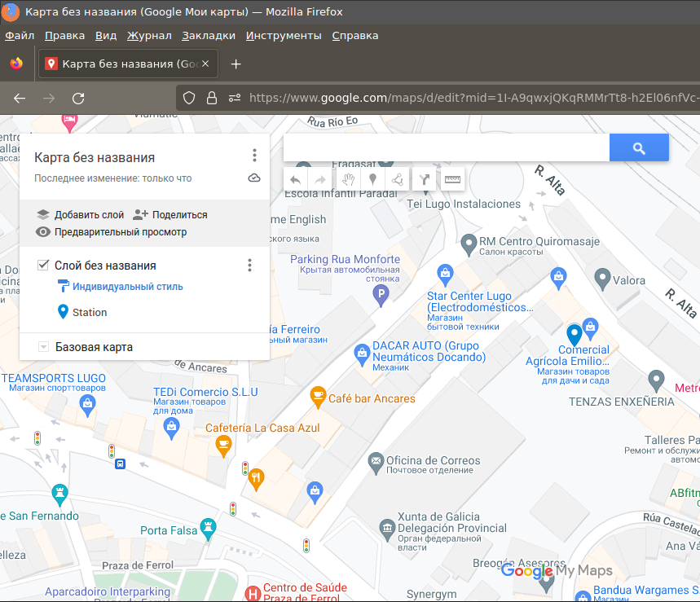The image size is (700, 602).
Task: Click the redo arrow in map toolbar
Action: 320,180
